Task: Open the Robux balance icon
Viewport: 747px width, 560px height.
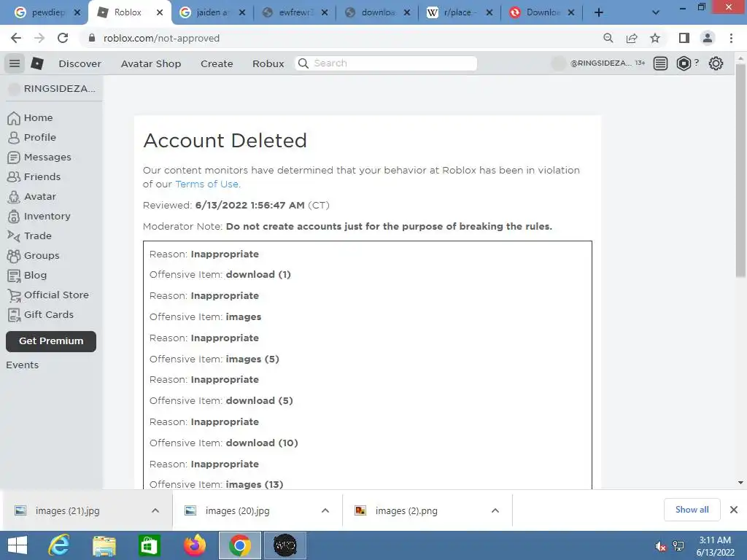Action: tap(684, 63)
